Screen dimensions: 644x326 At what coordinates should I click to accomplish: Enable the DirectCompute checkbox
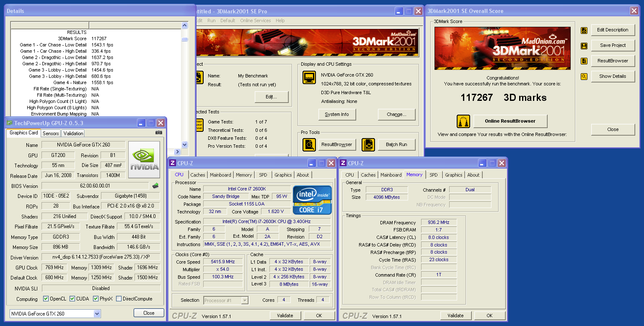coord(119,299)
